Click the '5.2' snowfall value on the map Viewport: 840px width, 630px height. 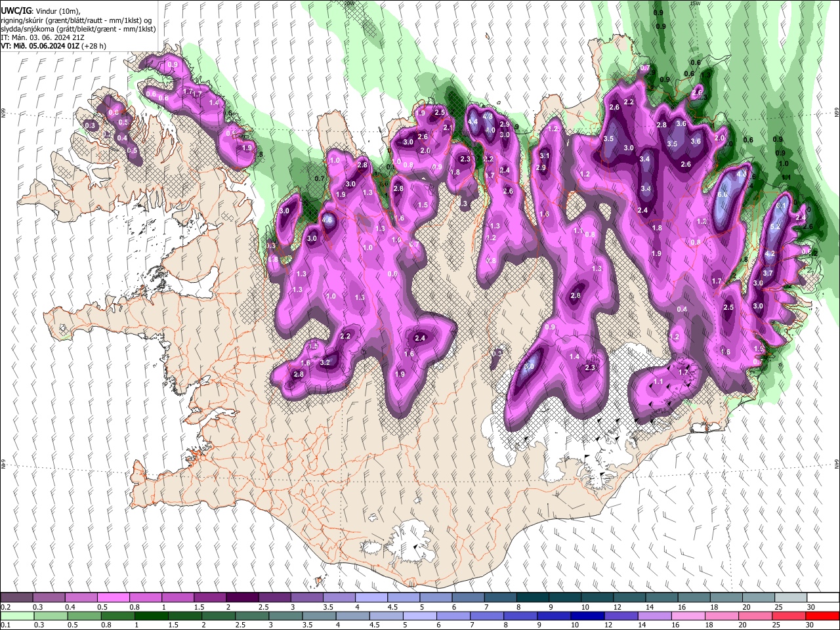pos(775,227)
